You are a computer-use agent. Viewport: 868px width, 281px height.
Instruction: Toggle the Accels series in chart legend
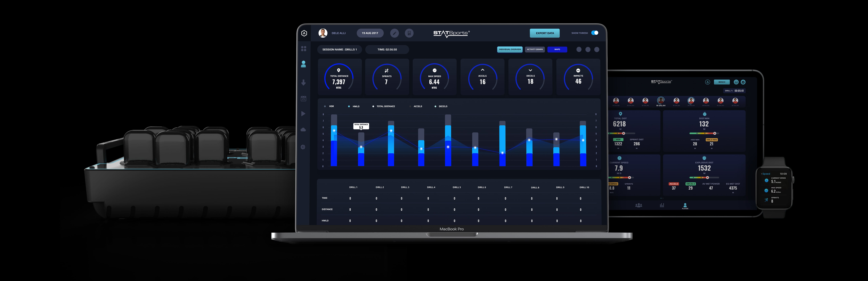[416, 106]
